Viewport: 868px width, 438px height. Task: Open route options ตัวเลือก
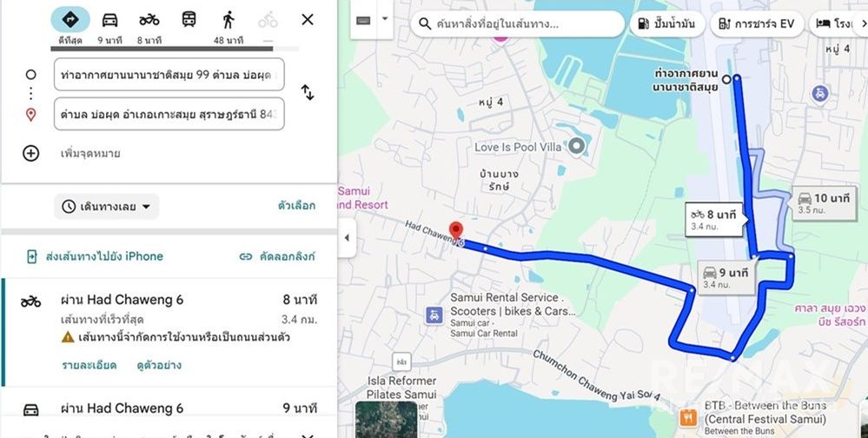point(296,207)
